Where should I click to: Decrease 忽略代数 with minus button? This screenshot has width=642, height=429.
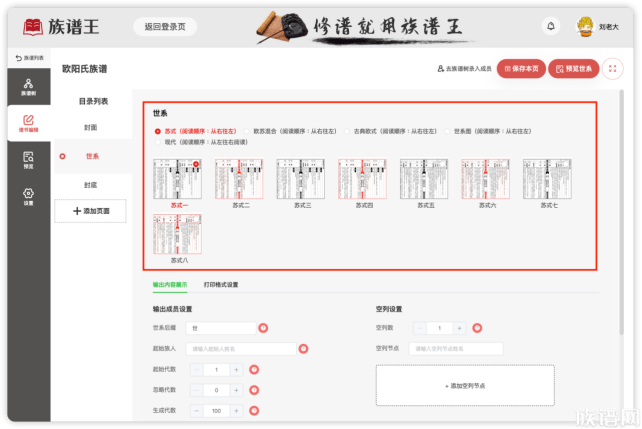[x=197, y=390]
